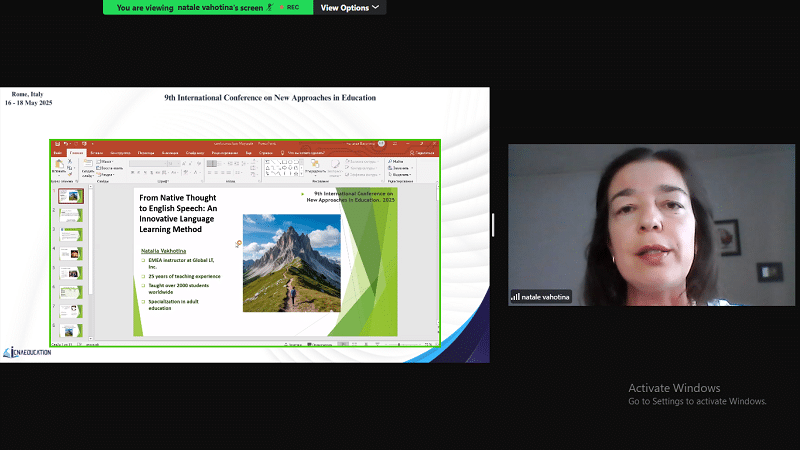The height and width of the screenshot is (450, 800).
Task: Click signal strength icon beside natale vahotina
Action: 516,297
